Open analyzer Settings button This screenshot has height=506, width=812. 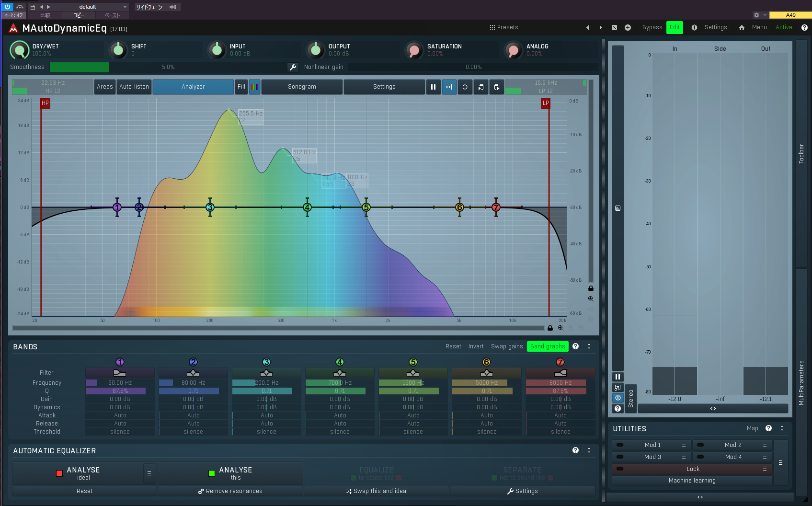[384, 87]
